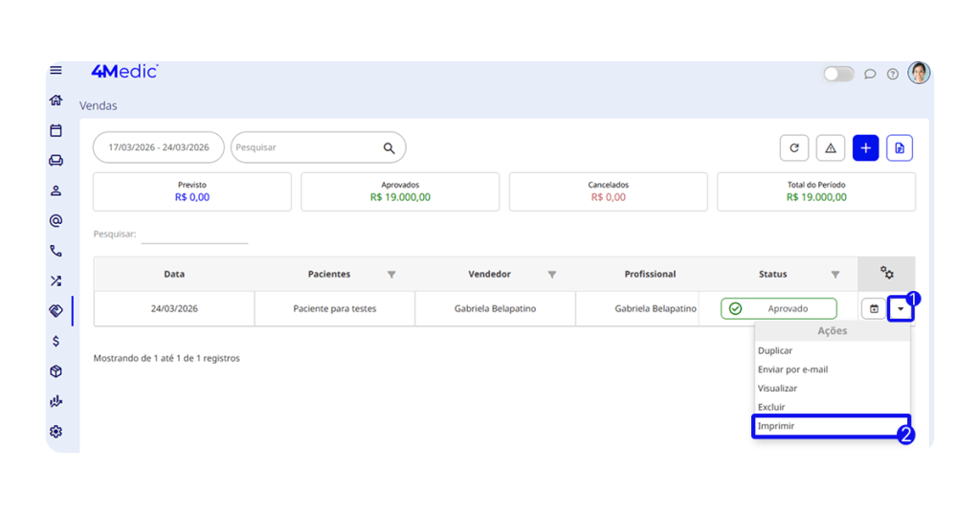This screenshot has height=515, width=980.
Task: Choose Duplicar in the Ações menu
Action: [775, 351]
